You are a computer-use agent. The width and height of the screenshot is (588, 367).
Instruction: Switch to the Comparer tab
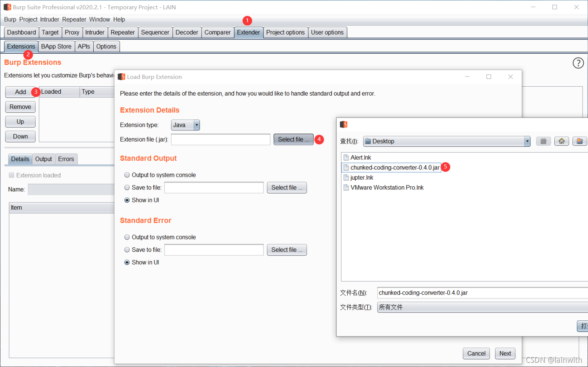click(218, 33)
